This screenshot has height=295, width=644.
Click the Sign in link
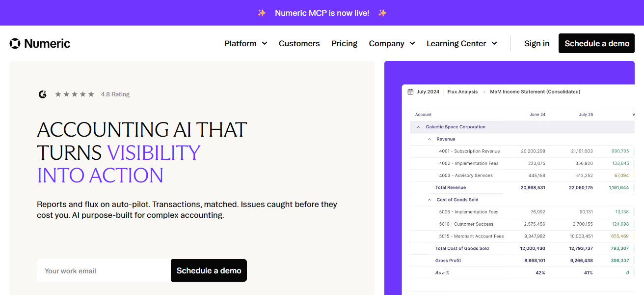(537, 43)
